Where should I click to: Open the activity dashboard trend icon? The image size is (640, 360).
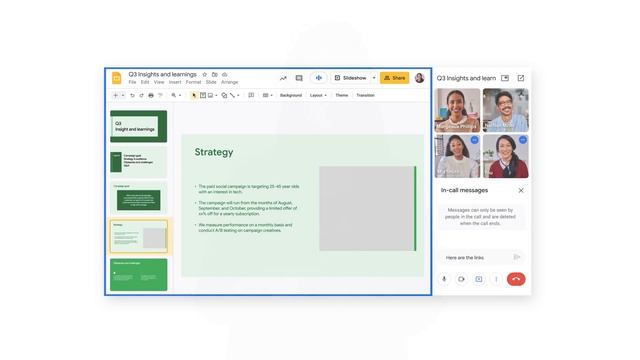[x=283, y=78]
